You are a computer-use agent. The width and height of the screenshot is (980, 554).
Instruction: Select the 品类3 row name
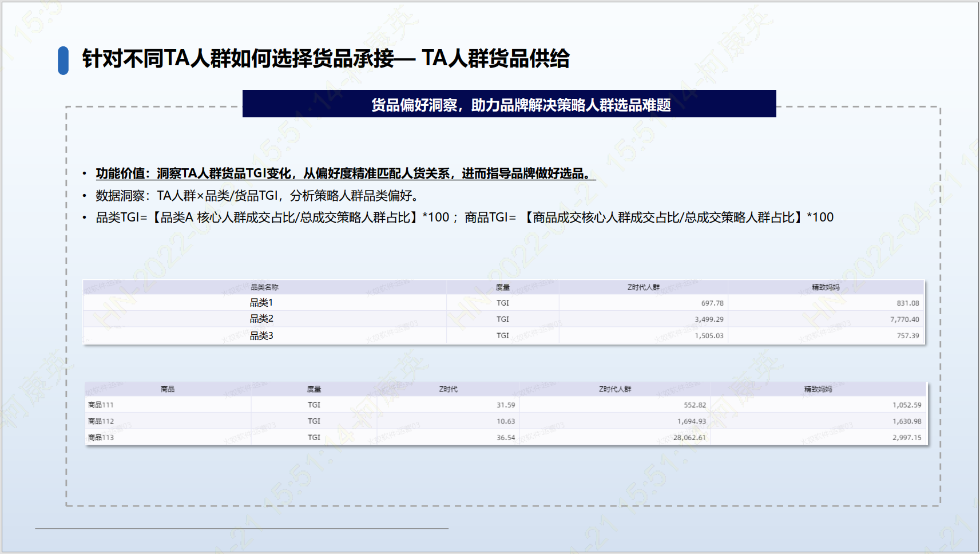pos(261,335)
